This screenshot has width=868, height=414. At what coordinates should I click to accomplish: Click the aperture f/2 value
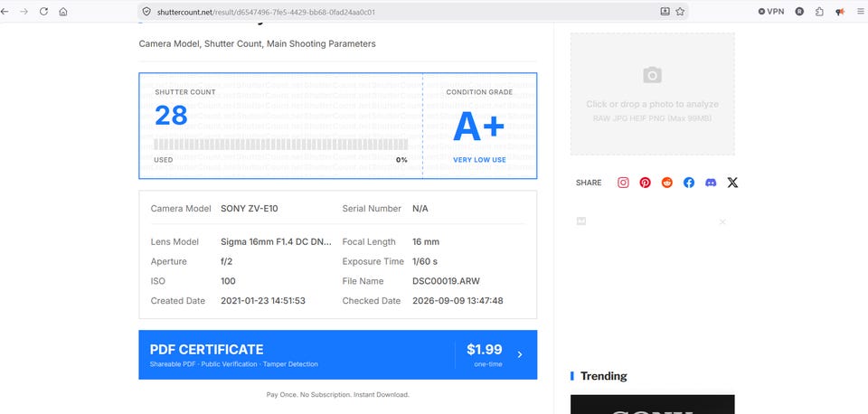(x=226, y=261)
